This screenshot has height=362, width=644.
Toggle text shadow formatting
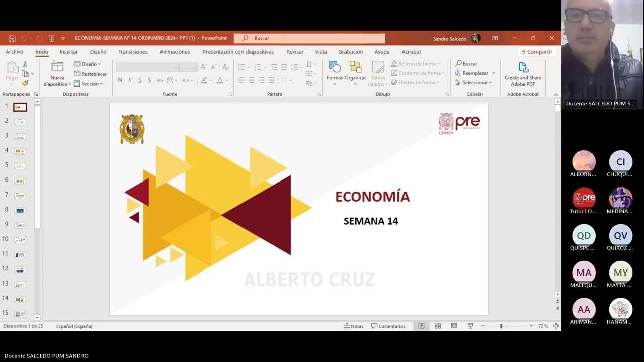coord(149,80)
